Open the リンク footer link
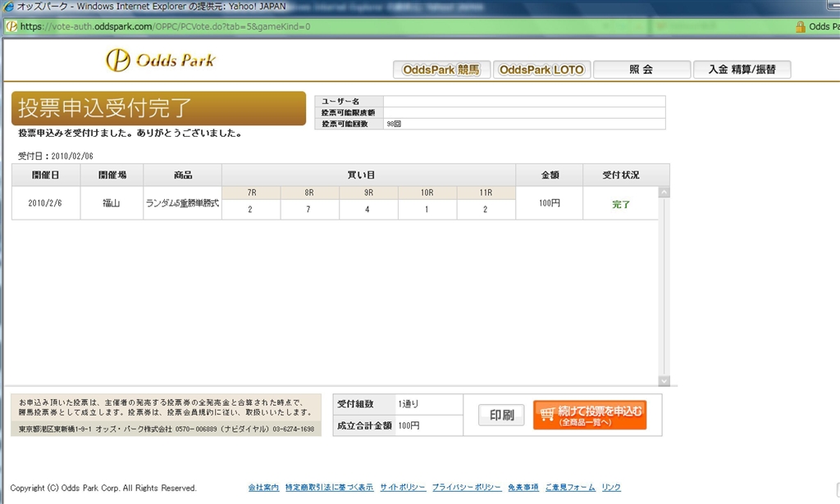Viewport: 840px width, 504px height. pos(611,488)
